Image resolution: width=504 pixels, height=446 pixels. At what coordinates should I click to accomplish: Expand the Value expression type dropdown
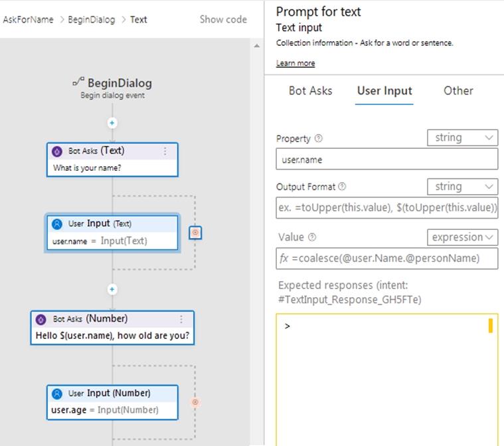coord(462,237)
